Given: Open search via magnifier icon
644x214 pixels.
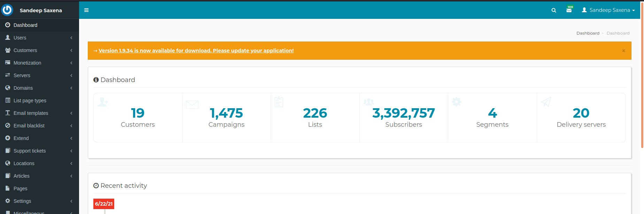Looking at the screenshot, I should coord(554,10).
